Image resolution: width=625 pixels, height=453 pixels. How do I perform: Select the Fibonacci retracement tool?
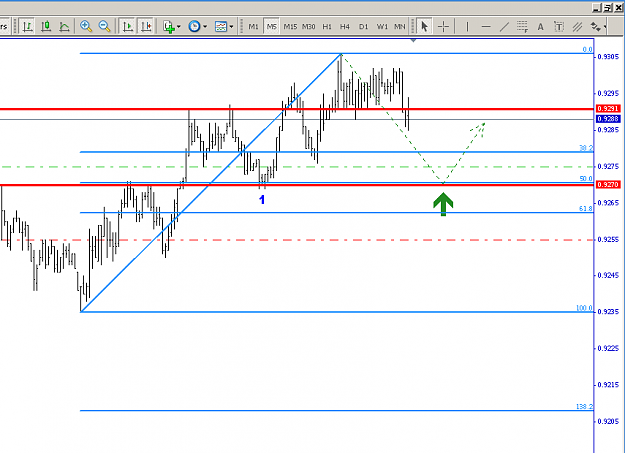click(522, 26)
